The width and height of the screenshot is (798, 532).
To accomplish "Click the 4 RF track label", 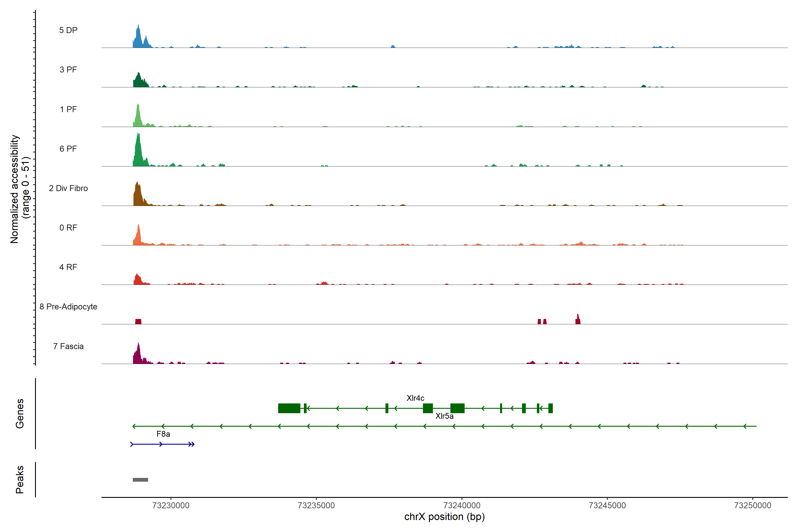I will click(x=68, y=267).
